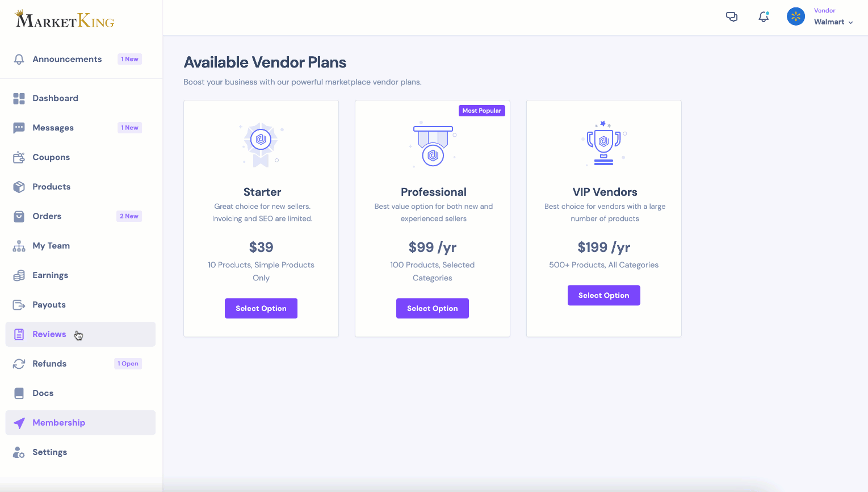Viewport: 868px width, 492px height.
Task: Go to the Orders page
Action: click(47, 216)
